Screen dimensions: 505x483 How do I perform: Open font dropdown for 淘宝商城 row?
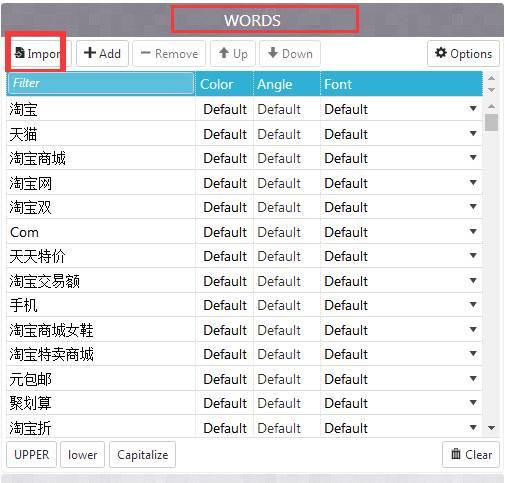click(473, 157)
